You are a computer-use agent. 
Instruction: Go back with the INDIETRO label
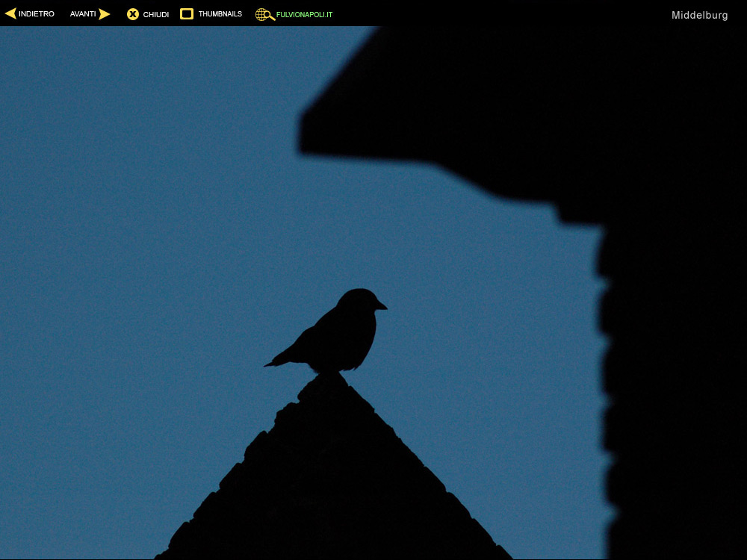[x=36, y=14]
